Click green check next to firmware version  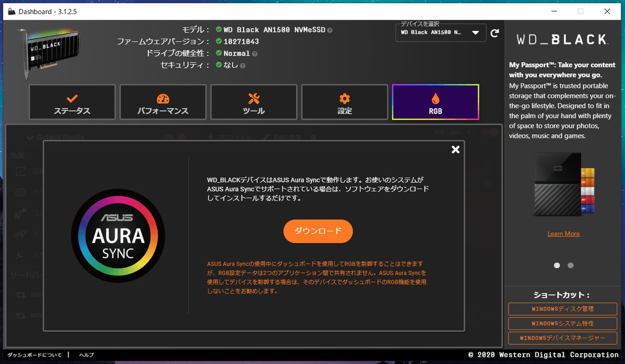tap(219, 42)
